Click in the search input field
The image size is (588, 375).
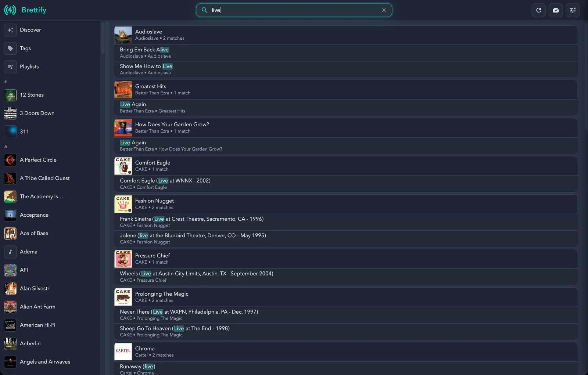click(x=294, y=10)
